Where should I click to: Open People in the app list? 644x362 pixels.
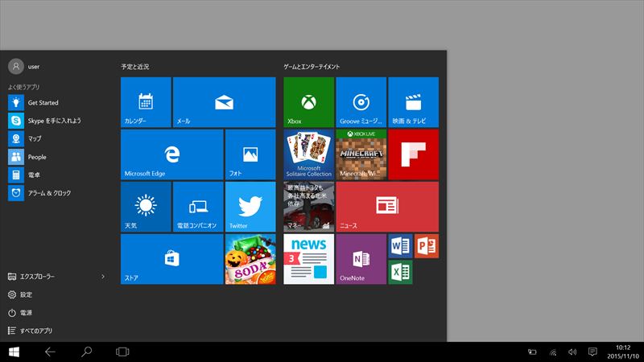(57, 157)
